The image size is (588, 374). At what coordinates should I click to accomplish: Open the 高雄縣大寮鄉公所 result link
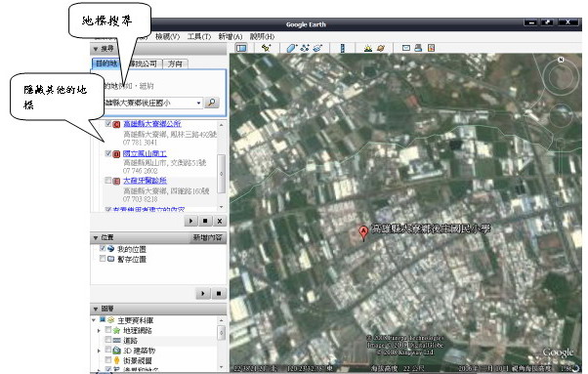(x=151, y=124)
